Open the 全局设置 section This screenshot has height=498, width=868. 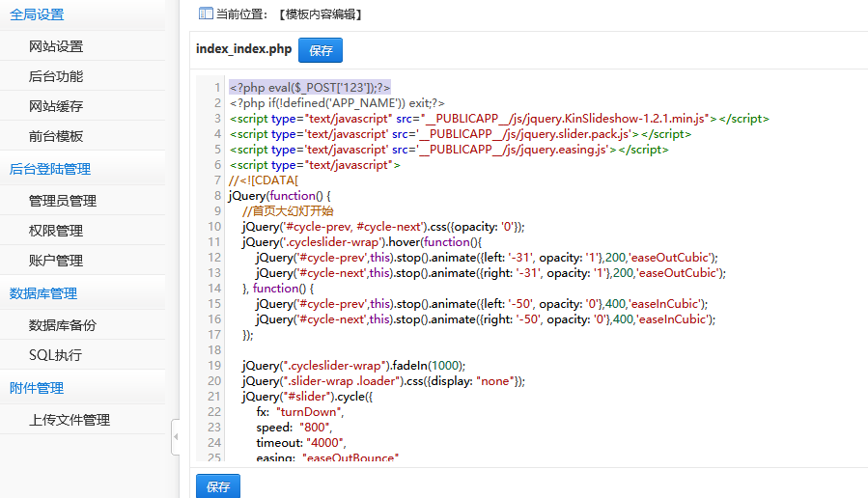click(37, 14)
